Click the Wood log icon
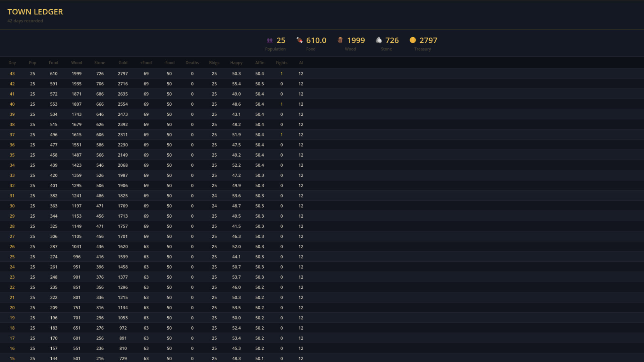644x362 pixels. coord(340,40)
